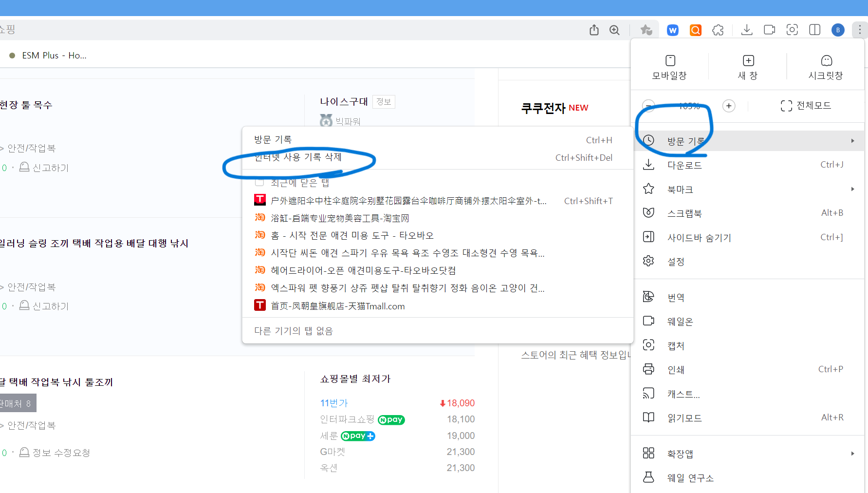Click the 쿠쿠전자 NEW heading
This screenshot has height=493, width=868.
click(x=554, y=108)
